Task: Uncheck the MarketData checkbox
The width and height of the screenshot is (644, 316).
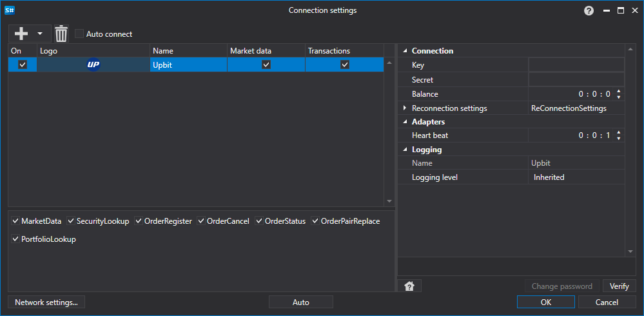Action: click(15, 221)
